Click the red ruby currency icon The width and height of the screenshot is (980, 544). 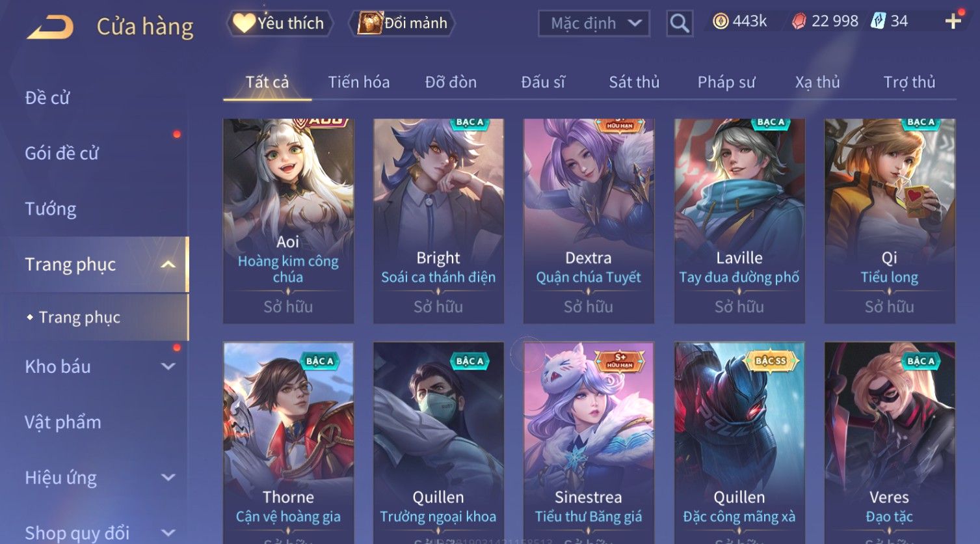799,21
